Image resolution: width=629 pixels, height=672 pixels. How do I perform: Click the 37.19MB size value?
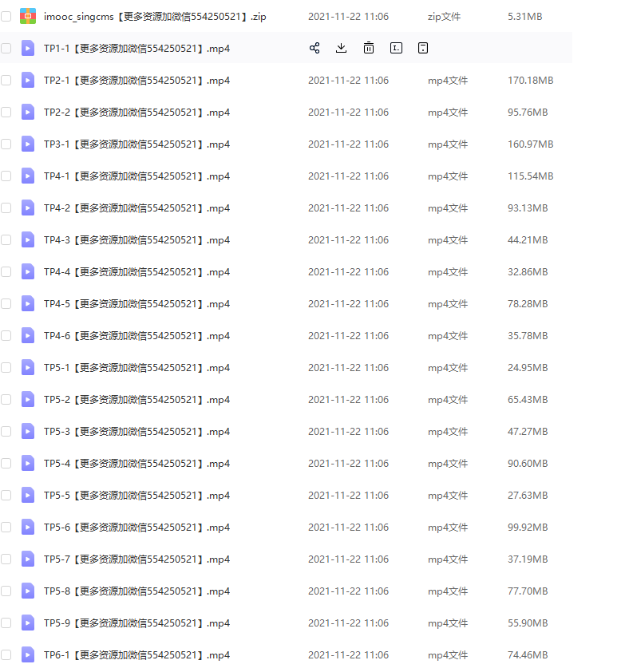tap(528, 559)
